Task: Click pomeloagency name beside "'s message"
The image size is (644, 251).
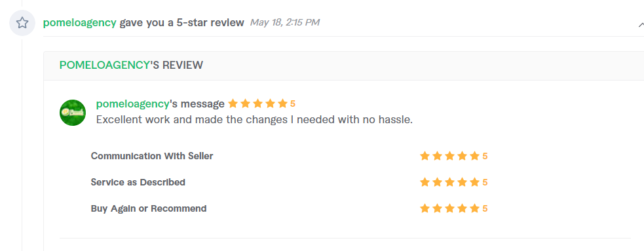Action: 132,104
